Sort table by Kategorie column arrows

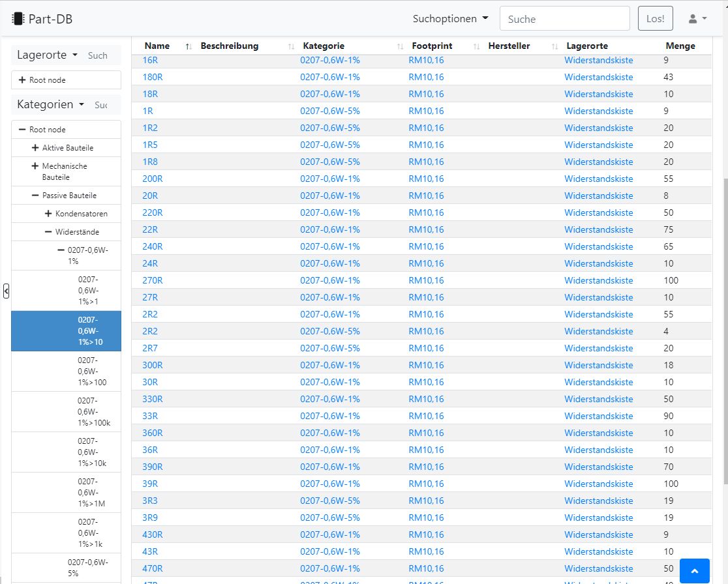tap(401, 46)
